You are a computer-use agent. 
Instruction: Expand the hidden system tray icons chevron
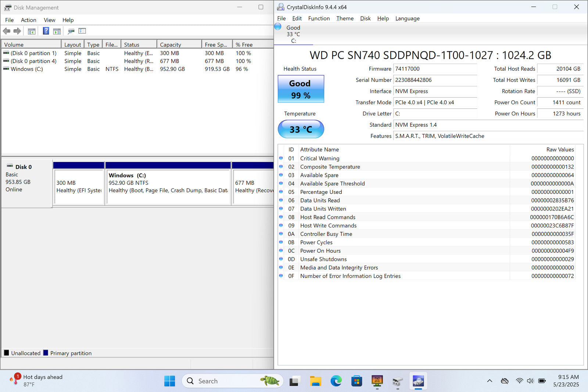[490, 381]
